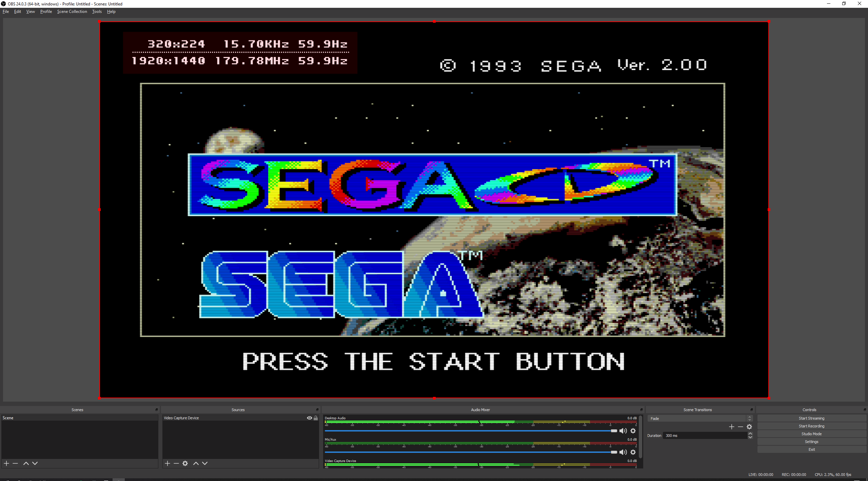The height and width of the screenshot is (481, 868).
Task: Click Start Recording button
Action: point(811,426)
